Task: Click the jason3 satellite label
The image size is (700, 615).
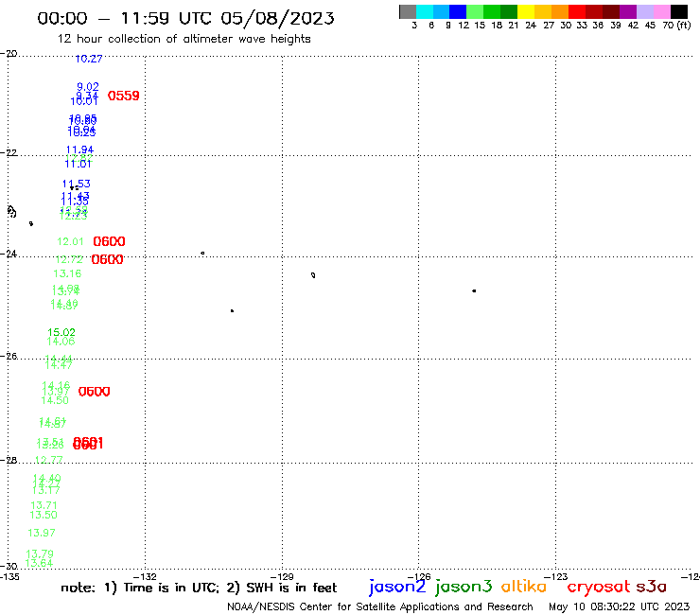Action: (x=464, y=587)
